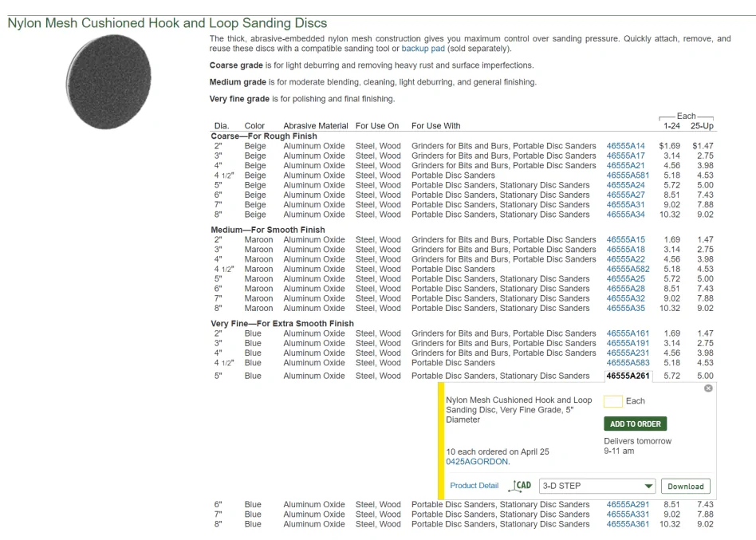Click the 'Coarse—For Rough Finish' section heading
Screen dimensions: 756x540
pos(264,136)
